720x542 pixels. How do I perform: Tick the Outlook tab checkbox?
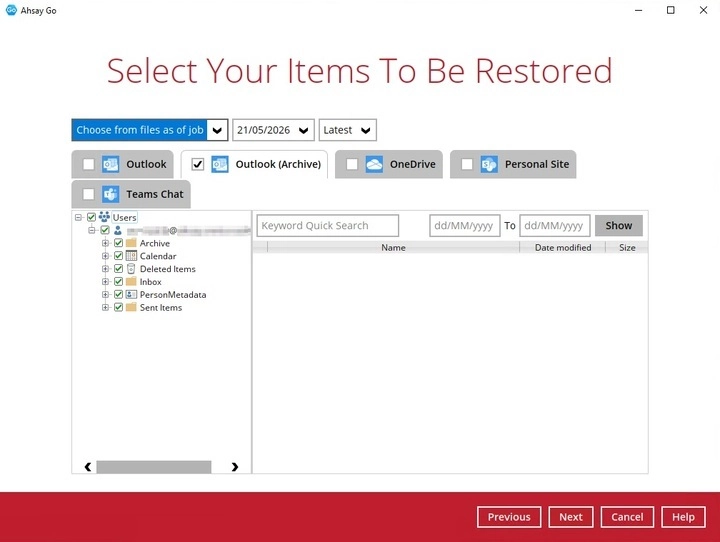(x=88, y=164)
